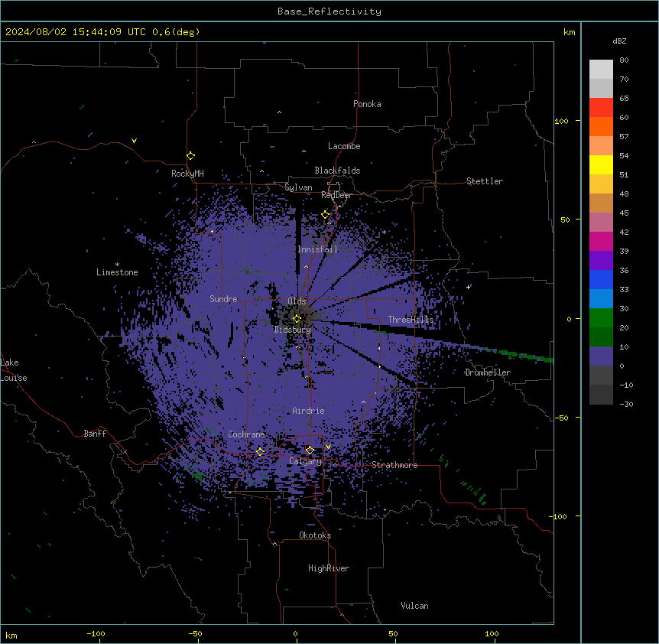
Task: Click the ThreeHills city label
Action: [x=411, y=320]
